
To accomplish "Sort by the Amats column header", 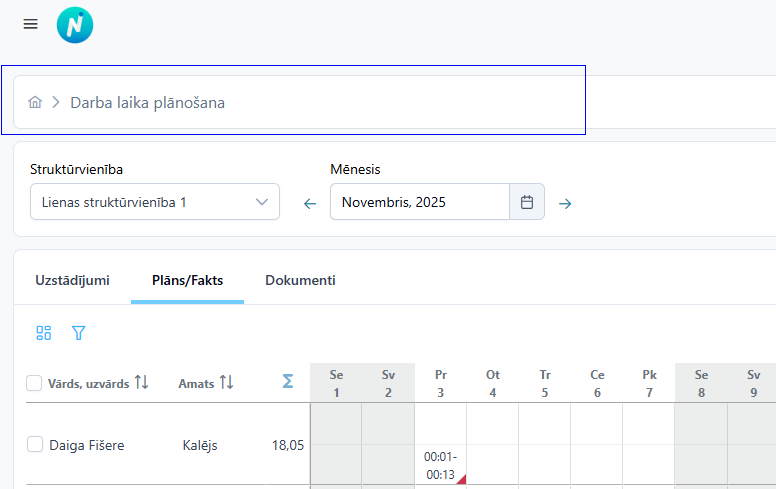I will click(x=196, y=384).
